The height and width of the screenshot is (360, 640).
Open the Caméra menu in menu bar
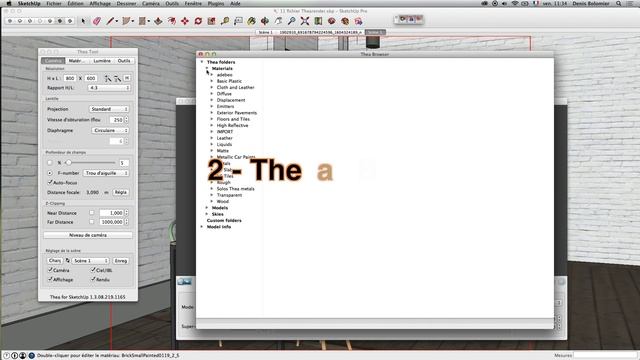click(x=151, y=3)
